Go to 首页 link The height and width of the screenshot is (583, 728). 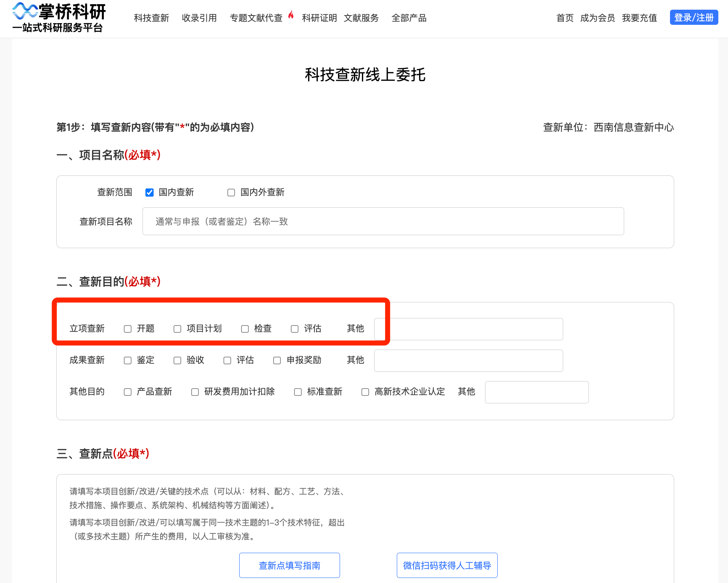point(565,18)
